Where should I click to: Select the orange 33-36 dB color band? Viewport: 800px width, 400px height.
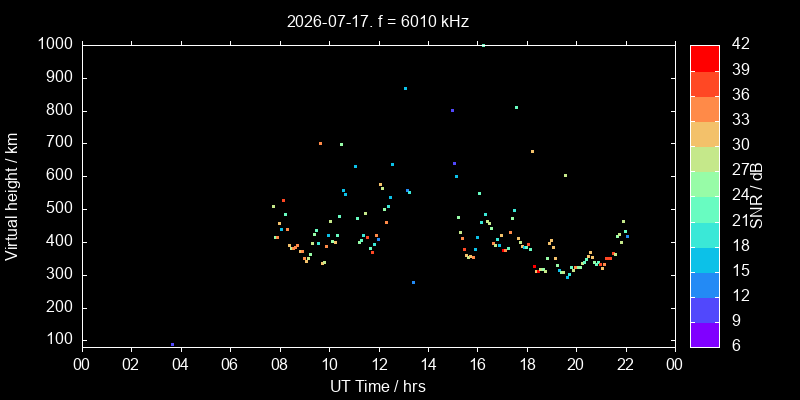705,109
